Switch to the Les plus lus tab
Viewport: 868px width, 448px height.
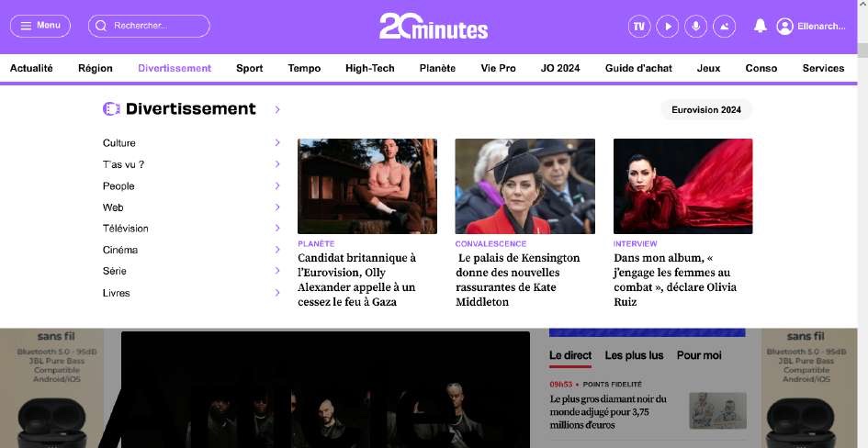point(634,355)
